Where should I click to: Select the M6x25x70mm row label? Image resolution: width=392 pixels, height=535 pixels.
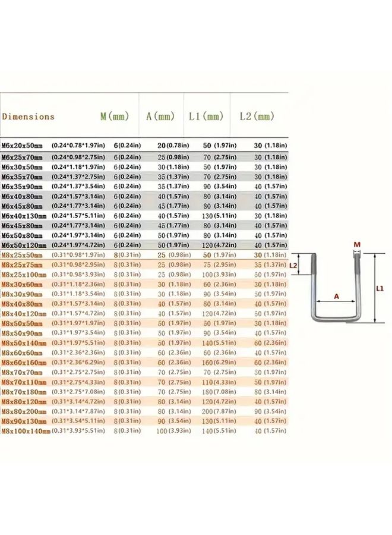pyautogui.click(x=24, y=157)
